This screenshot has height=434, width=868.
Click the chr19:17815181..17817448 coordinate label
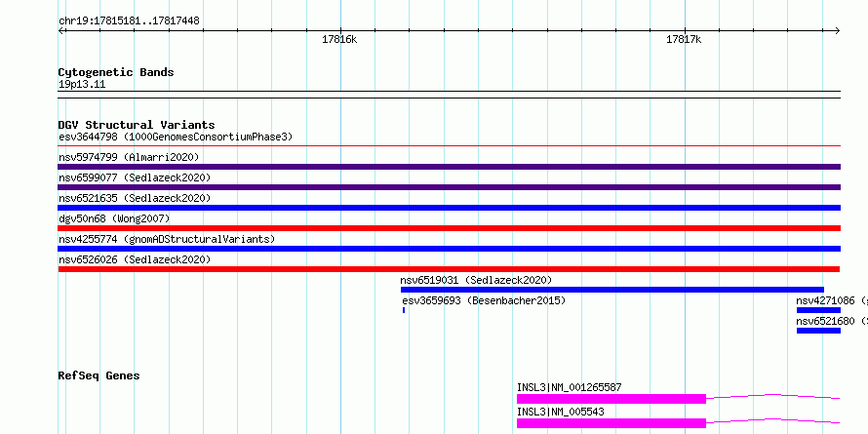129,21
